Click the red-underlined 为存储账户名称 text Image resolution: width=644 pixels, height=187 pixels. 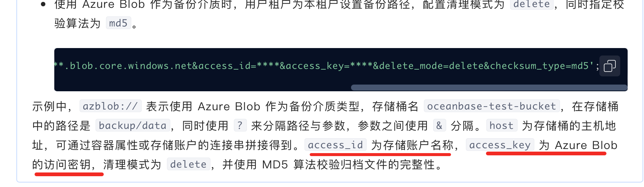pyautogui.click(x=412, y=145)
